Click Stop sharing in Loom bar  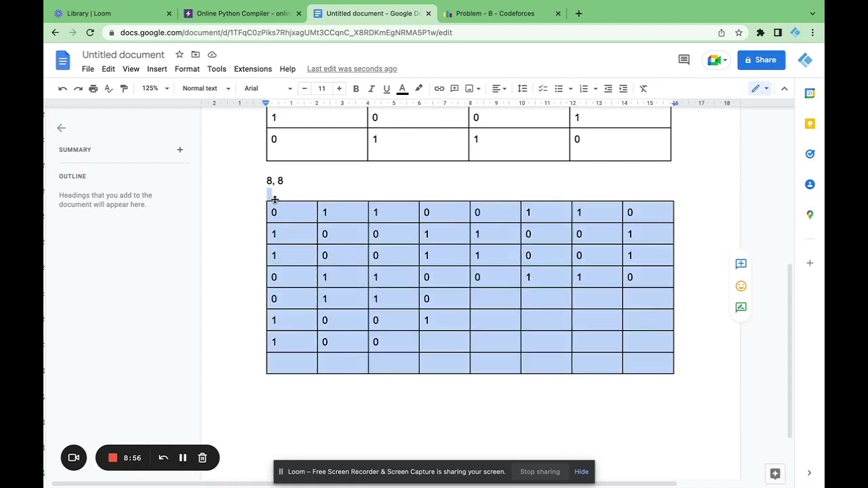tap(540, 472)
